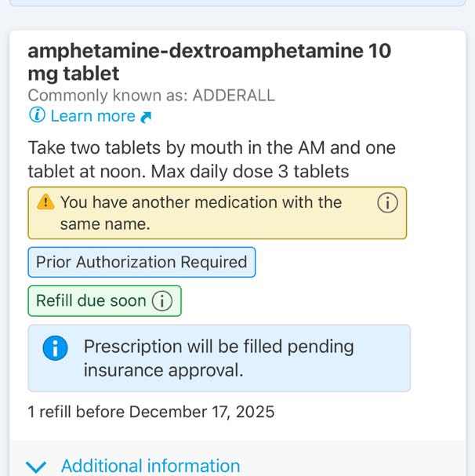The height and width of the screenshot is (476, 475).
Task: Click the 'Commonly known as: ADDERALL' text
Action: tap(151, 96)
